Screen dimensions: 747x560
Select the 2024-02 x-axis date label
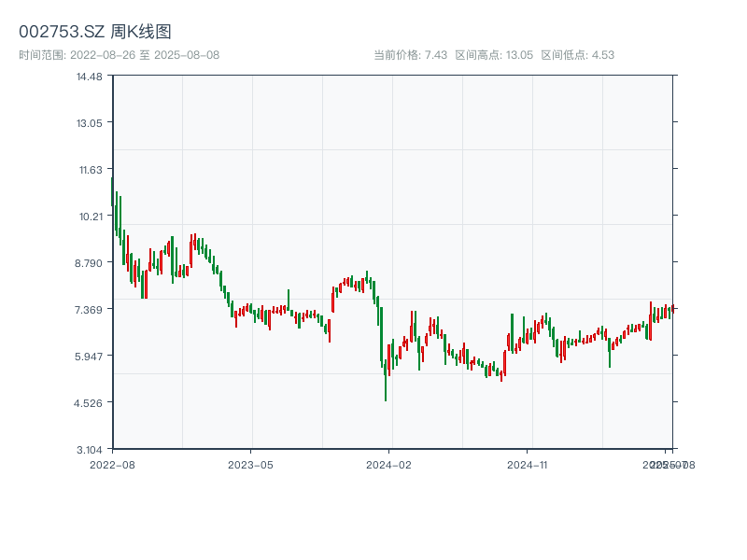389,464
